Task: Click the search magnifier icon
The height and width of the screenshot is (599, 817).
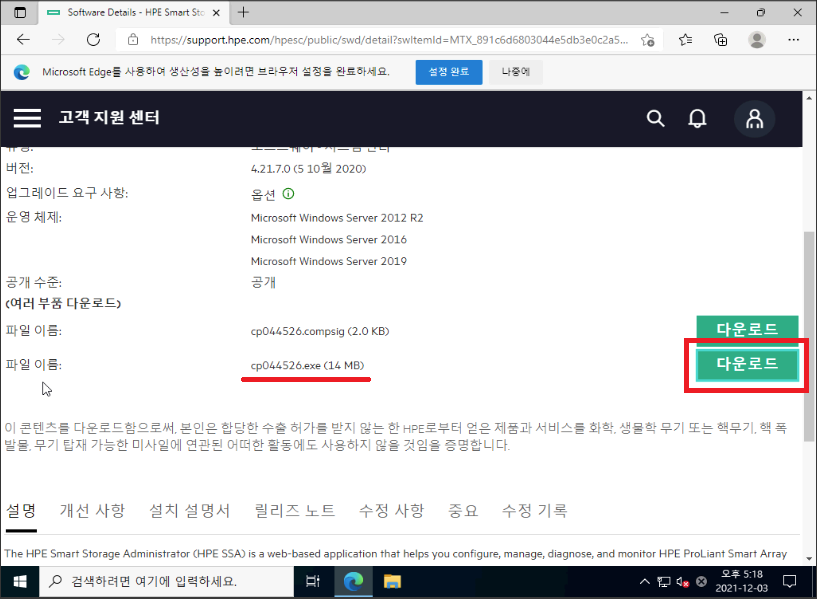Action: pos(655,118)
